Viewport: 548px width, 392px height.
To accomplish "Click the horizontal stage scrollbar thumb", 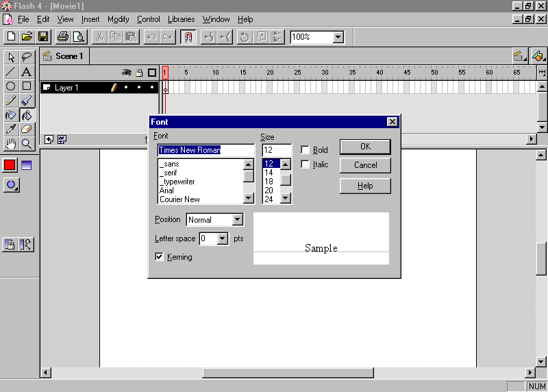I will pyautogui.click(x=288, y=373).
